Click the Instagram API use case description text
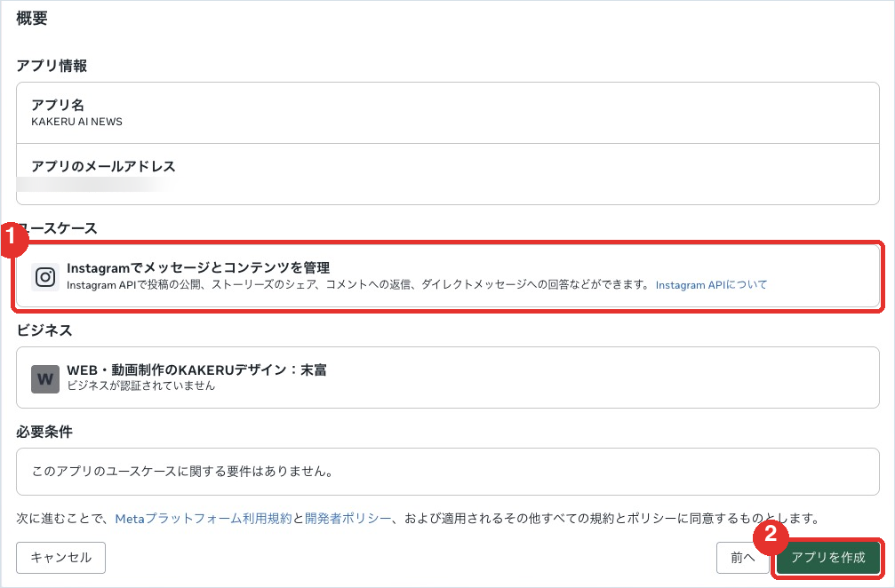 [358, 284]
